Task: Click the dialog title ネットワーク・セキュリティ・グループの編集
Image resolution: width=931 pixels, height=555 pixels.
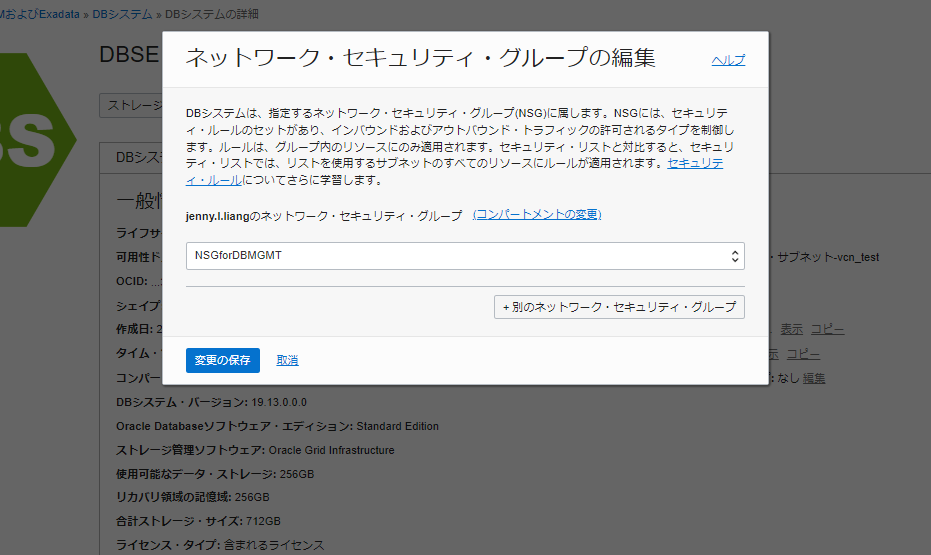Action: (x=420, y=58)
